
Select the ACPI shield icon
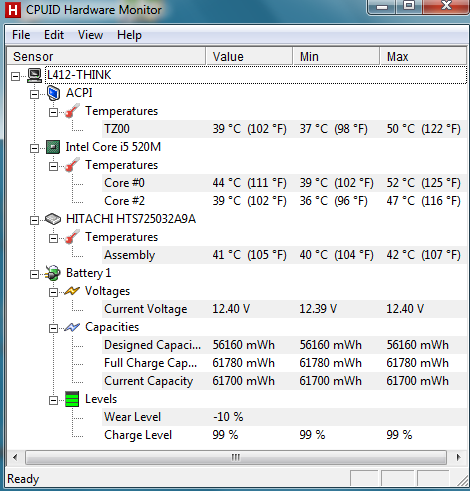53,93
